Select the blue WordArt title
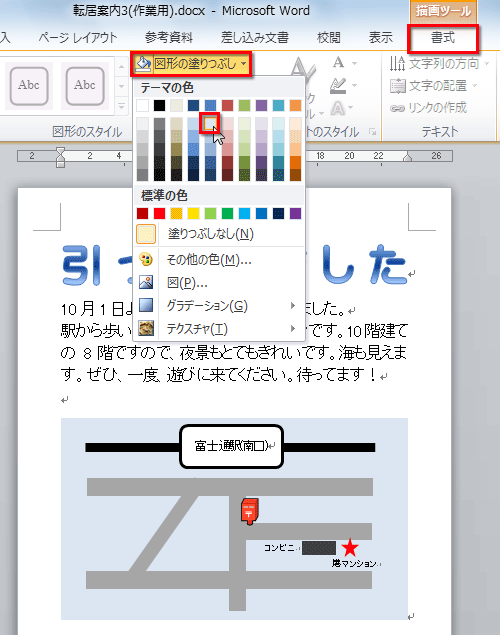 pyautogui.click(x=235, y=265)
